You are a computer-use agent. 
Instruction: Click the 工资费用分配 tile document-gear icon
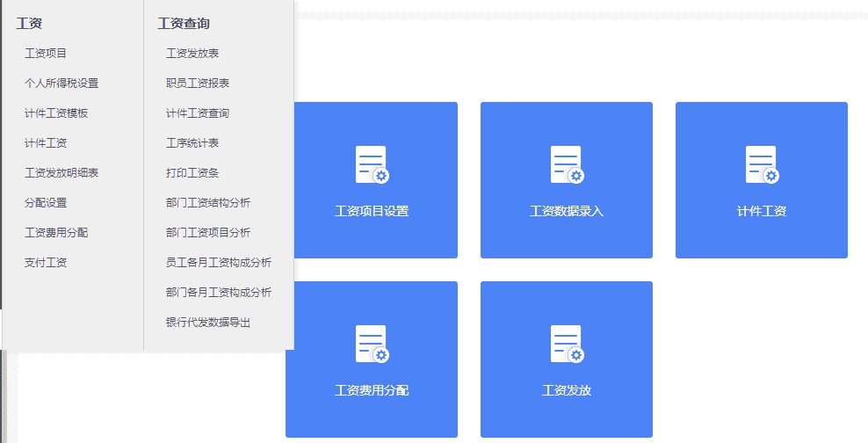click(372, 344)
